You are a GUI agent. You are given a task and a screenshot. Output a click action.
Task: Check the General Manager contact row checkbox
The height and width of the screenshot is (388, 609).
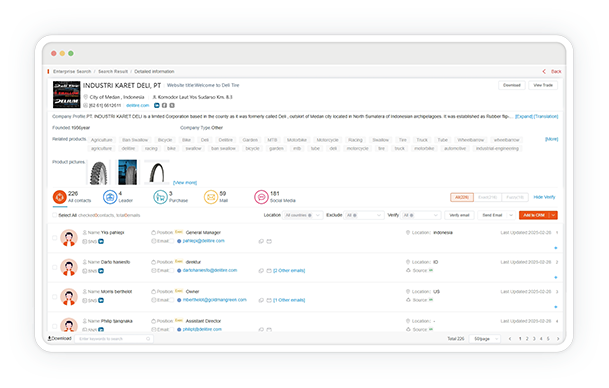(54, 238)
